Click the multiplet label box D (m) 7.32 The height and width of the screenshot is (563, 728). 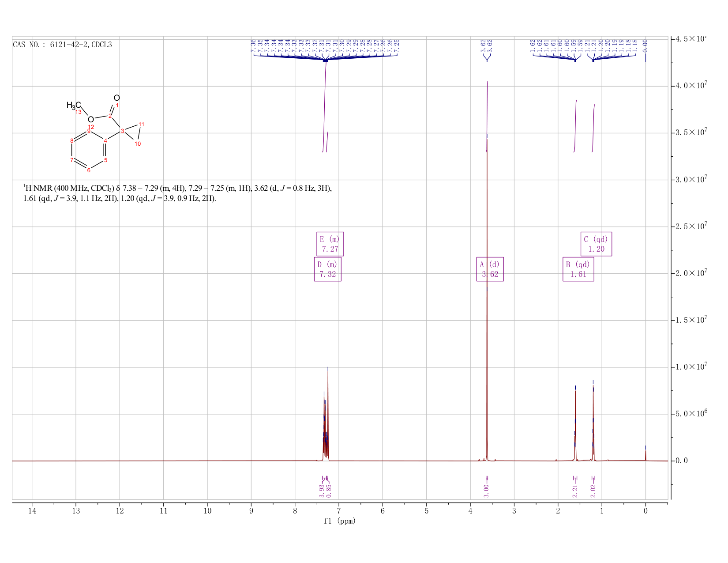327,269
